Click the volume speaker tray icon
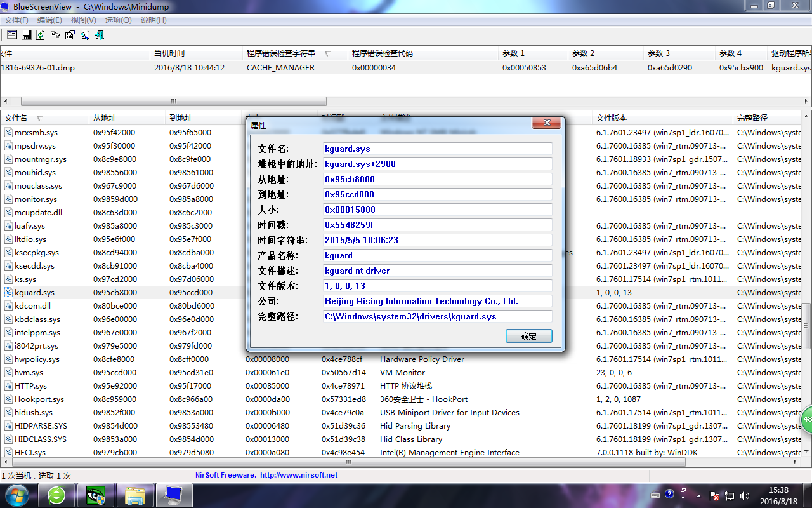812x508 pixels. (x=745, y=495)
